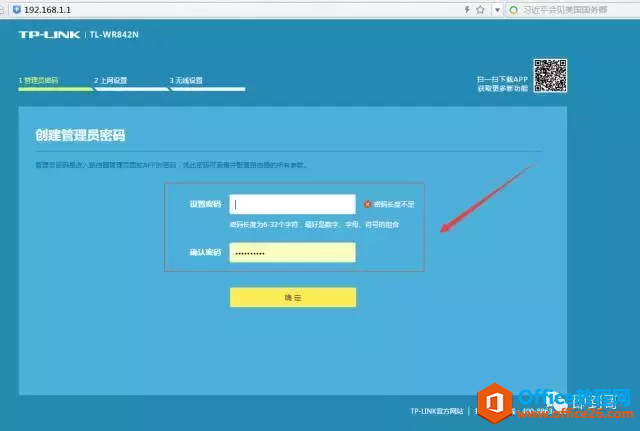Screen dimensions: 640x431
Task: Click the 扫一扫下载APP text
Action: [x=501, y=77]
